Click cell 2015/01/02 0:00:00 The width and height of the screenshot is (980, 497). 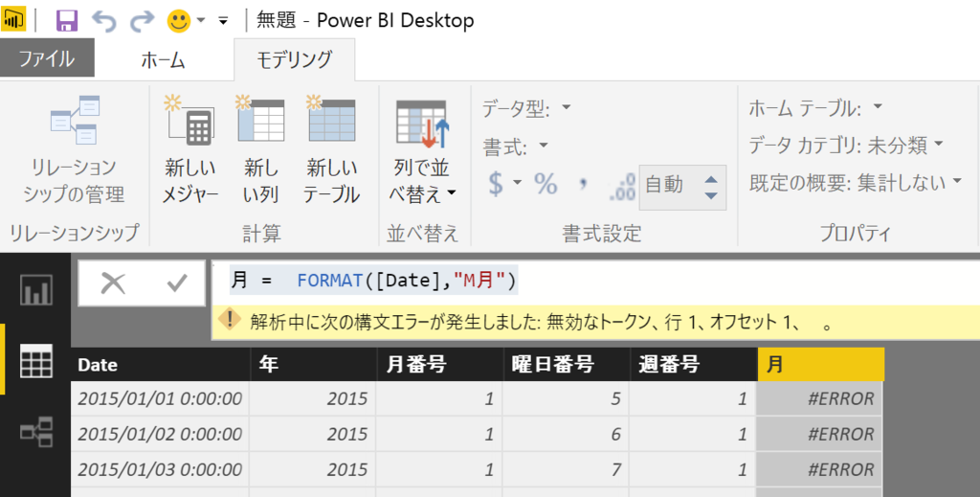[160, 434]
